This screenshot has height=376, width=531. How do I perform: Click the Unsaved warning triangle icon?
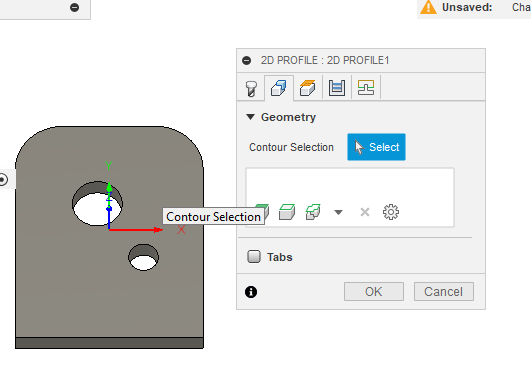click(x=428, y=7)
